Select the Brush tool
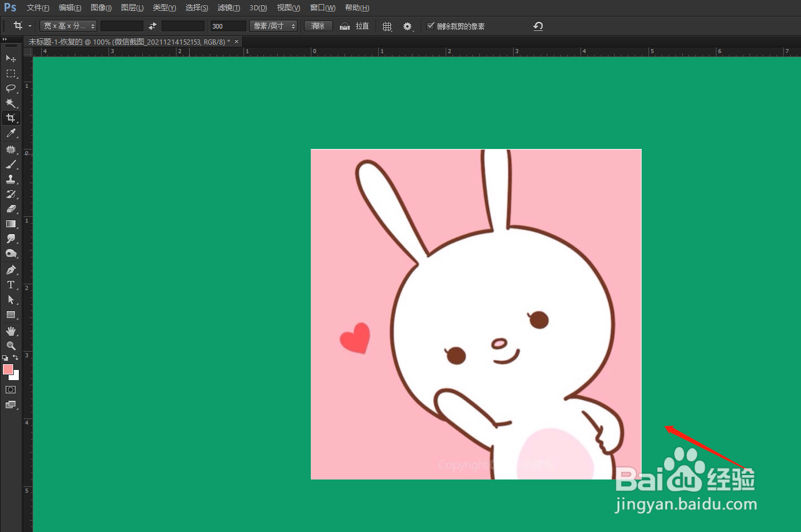801x532 pixels. (x=11, y=164)
